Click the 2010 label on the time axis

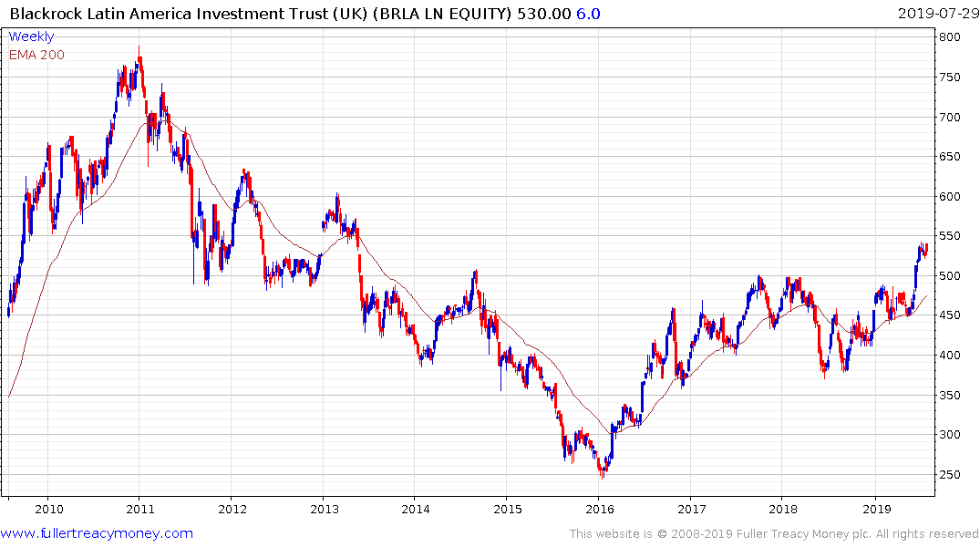(48, 509)
